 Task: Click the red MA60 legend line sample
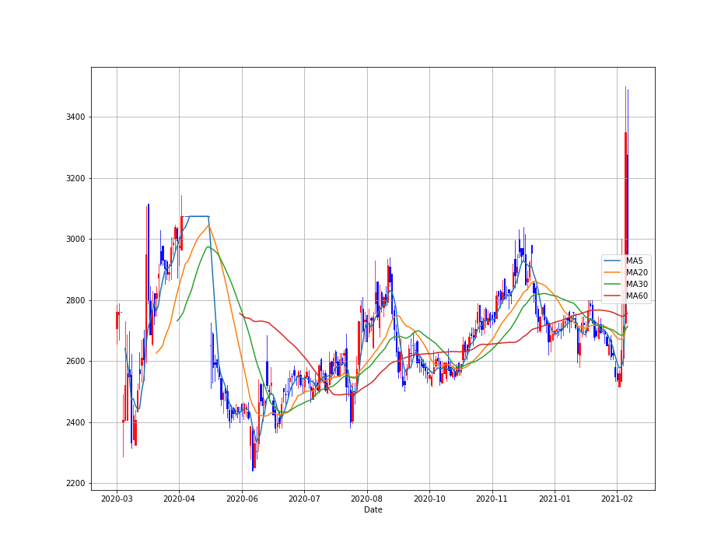pos(612,296)
